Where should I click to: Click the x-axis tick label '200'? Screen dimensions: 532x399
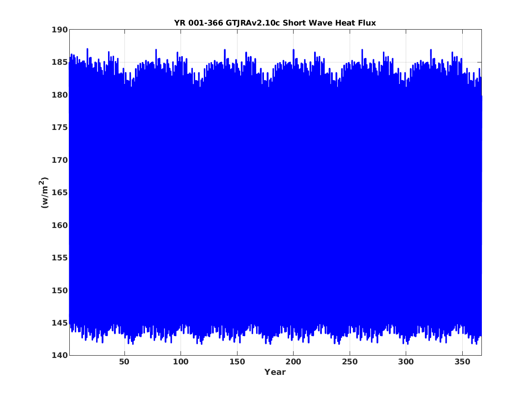293,362
